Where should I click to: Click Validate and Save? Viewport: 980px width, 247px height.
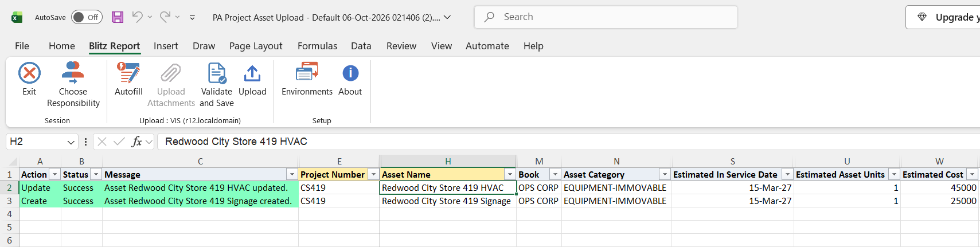pos(217,85)
